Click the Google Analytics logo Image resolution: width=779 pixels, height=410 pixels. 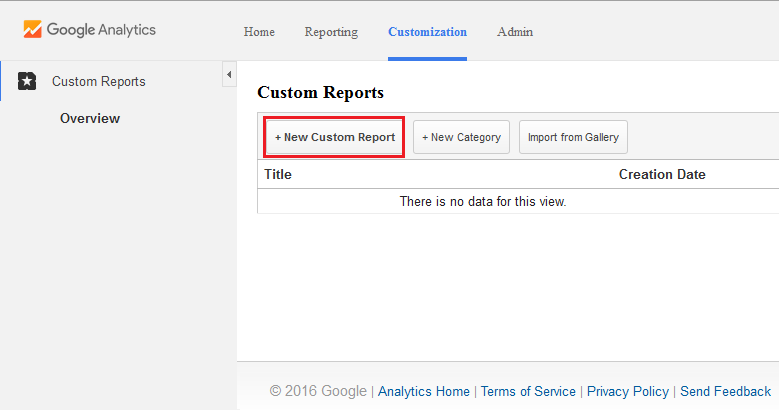click(89, 30)
